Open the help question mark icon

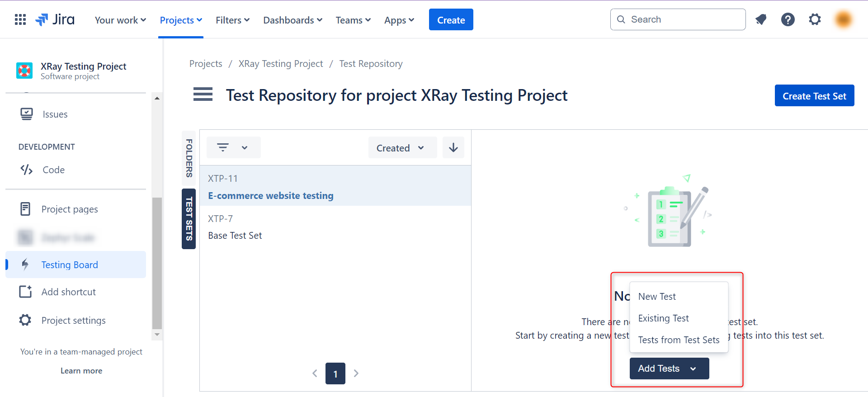[x=788, y=19]
